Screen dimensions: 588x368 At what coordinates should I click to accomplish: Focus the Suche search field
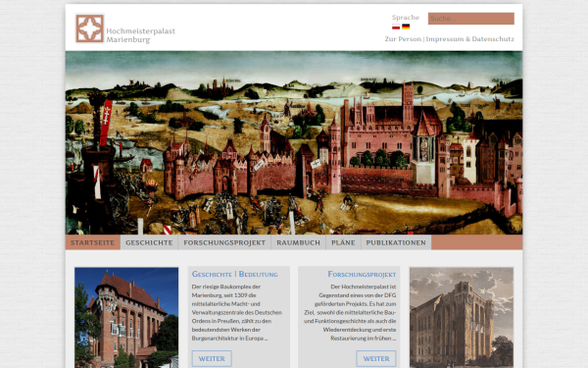point(471,19)
